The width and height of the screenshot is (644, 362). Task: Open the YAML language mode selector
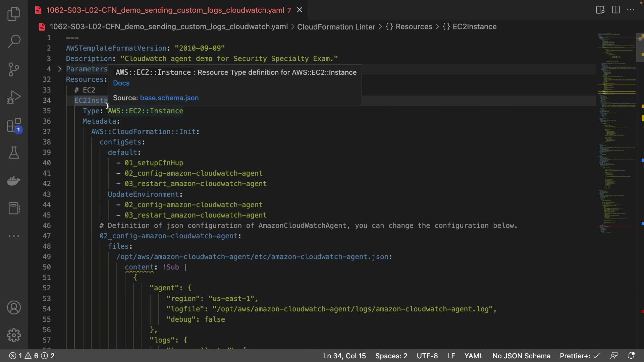(x=473, y=356)
